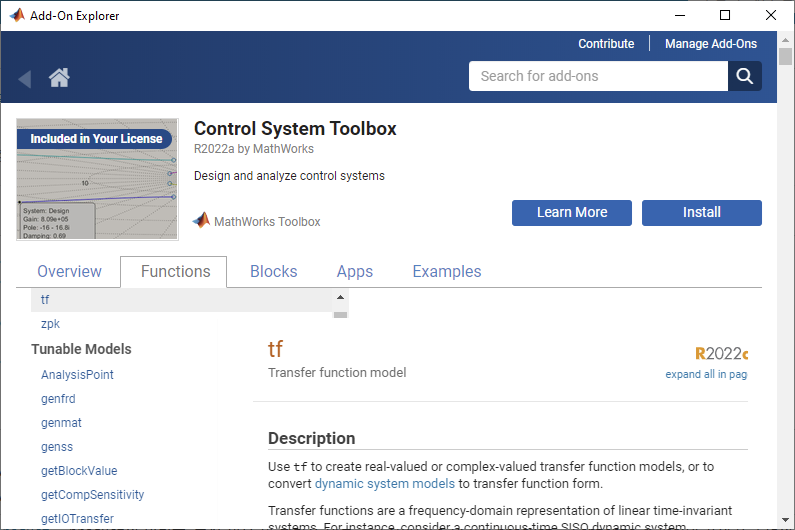This screenshot has height=530, width=795.
Task: Click the 'R2022a by MathWorks' text
Action: [x=254, y=149]
